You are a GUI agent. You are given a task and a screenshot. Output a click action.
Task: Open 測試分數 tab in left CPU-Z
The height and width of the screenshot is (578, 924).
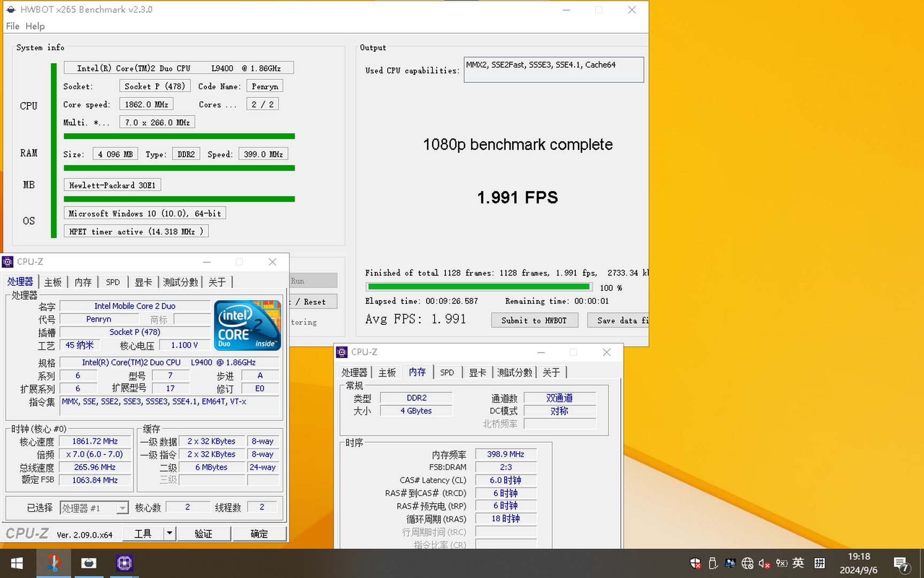pos(180,282)
